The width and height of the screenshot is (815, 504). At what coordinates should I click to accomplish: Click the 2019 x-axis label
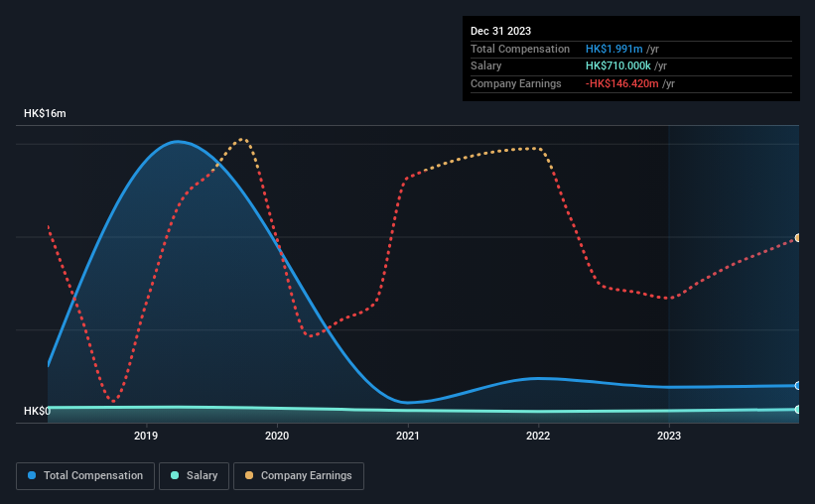pos(146,436)
